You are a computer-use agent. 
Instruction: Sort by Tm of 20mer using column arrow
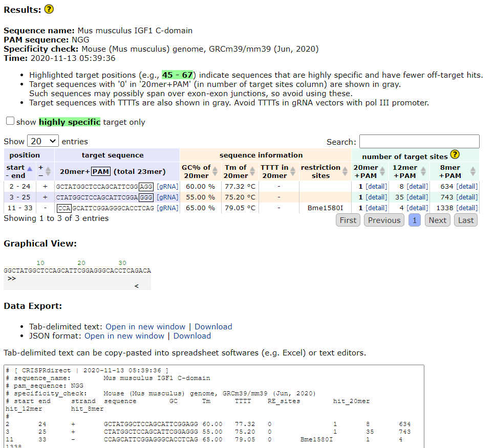(x=251, y=169)
